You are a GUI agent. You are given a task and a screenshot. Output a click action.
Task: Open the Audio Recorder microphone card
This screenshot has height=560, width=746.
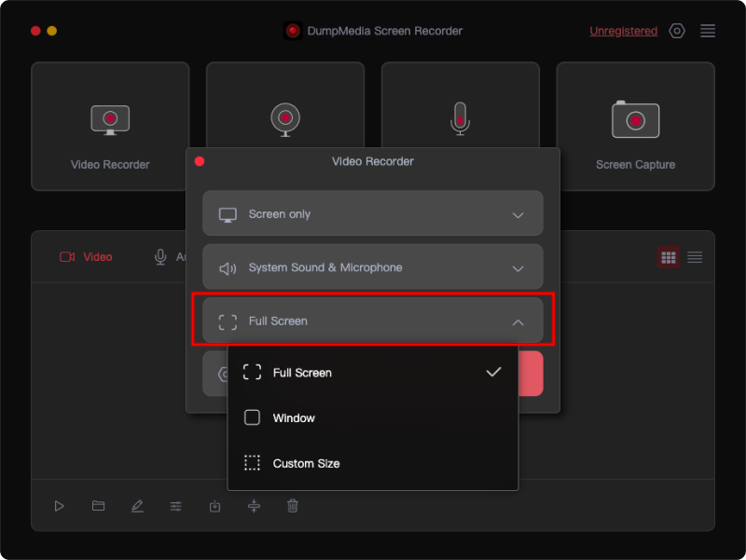(x=460, y=104)
